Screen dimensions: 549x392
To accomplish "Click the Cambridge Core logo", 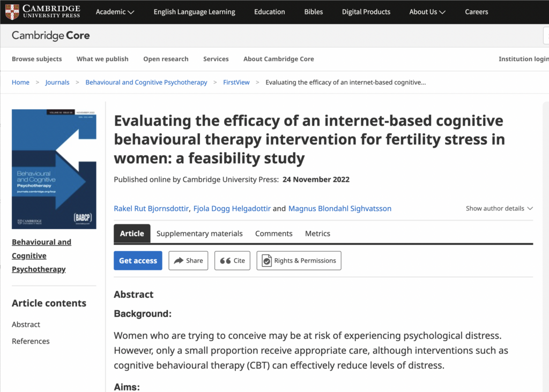I will [51, 36].
